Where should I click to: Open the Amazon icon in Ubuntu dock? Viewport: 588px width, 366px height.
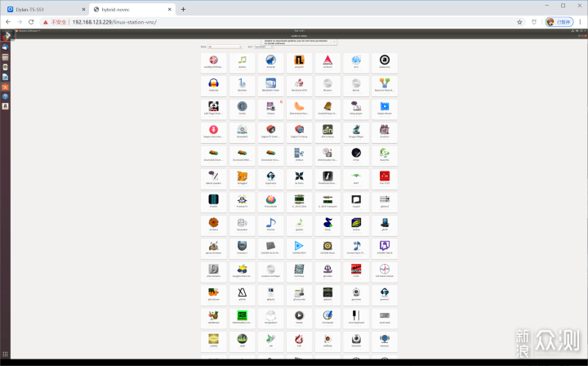coord(5,106)
